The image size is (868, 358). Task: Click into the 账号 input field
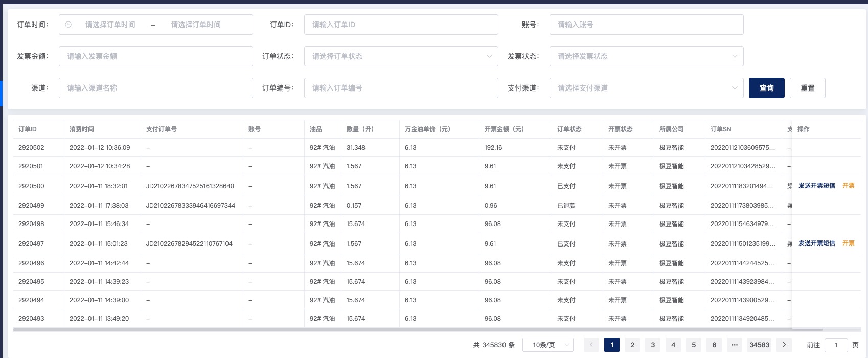(646, 25)
